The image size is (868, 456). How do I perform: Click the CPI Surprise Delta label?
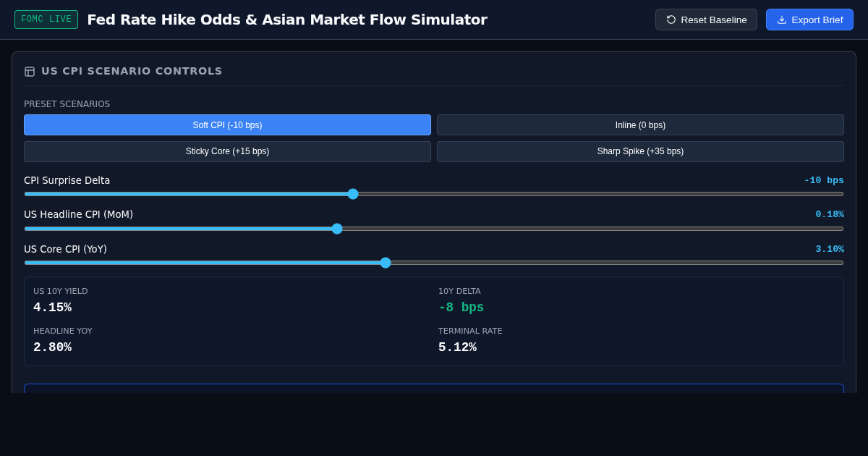[x=67, y=180]
